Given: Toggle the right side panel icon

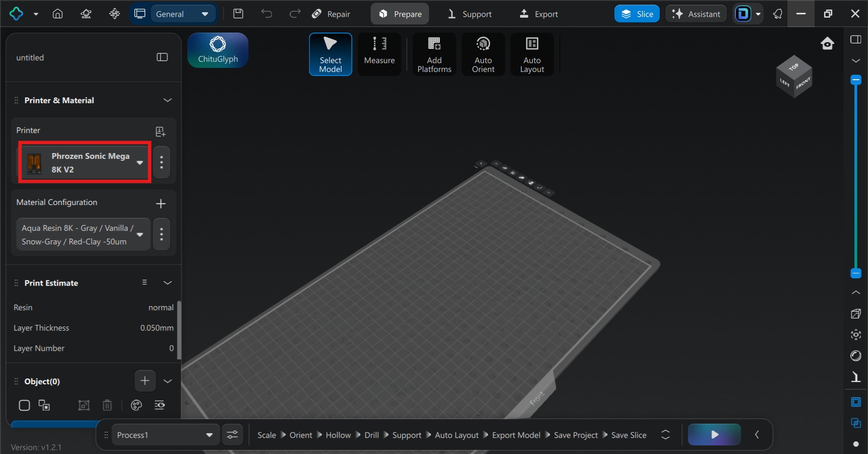Looking at the screenshot, I should click(x=856, y=39).
